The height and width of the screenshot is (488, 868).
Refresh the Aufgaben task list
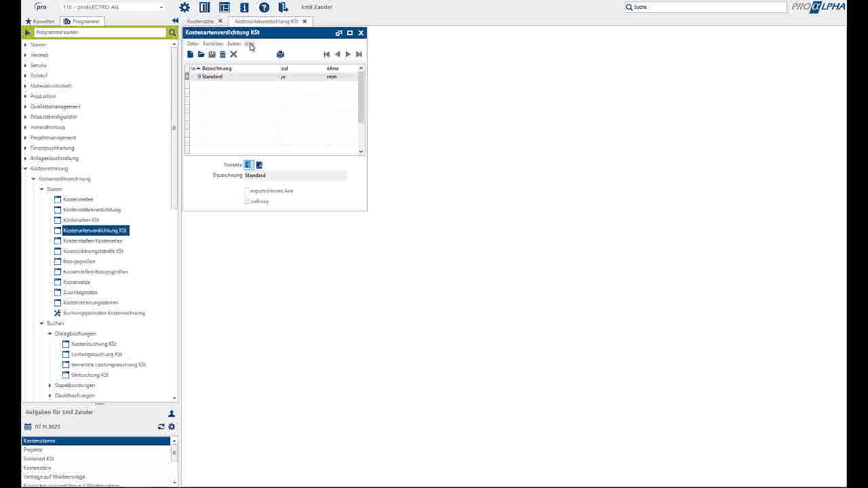(x=161, y=427)
